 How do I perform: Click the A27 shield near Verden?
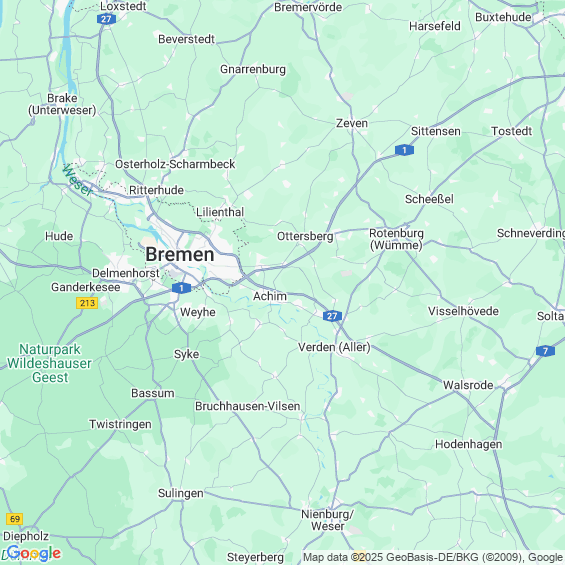pos(332,316)
